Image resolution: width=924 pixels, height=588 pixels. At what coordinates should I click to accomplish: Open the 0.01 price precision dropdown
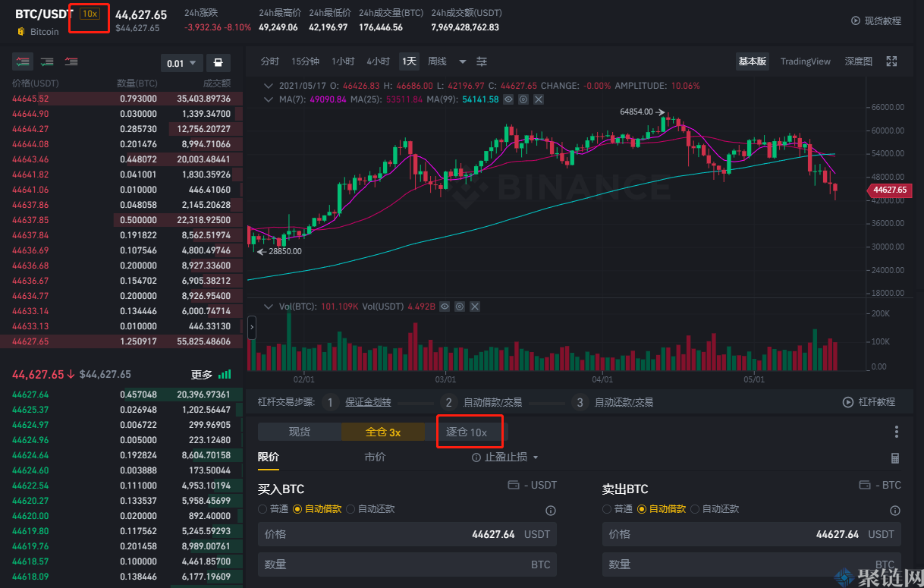pyautogui.click(x=182, y=63)
